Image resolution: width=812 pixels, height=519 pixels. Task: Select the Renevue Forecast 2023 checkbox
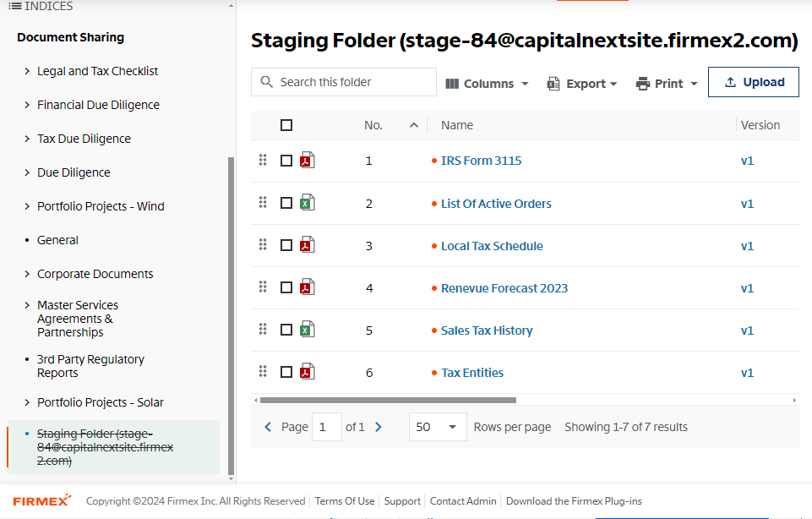pyautogui.click(x=286, y=287)
